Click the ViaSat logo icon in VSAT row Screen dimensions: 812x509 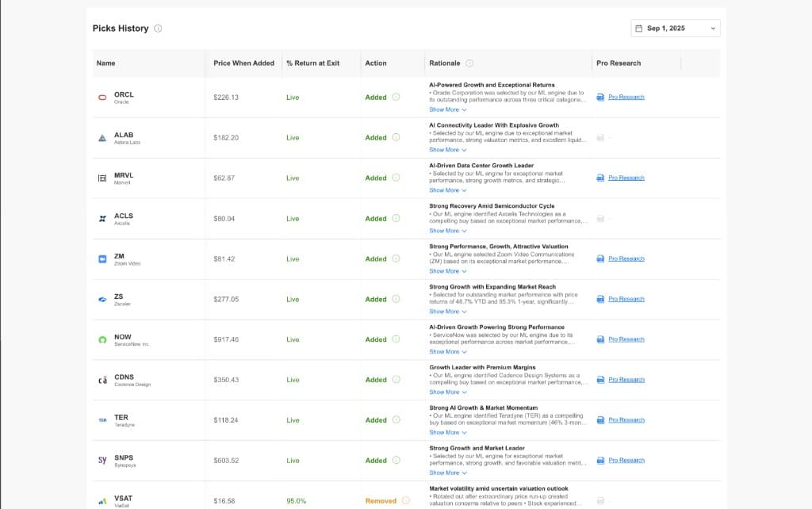(102, 501)
